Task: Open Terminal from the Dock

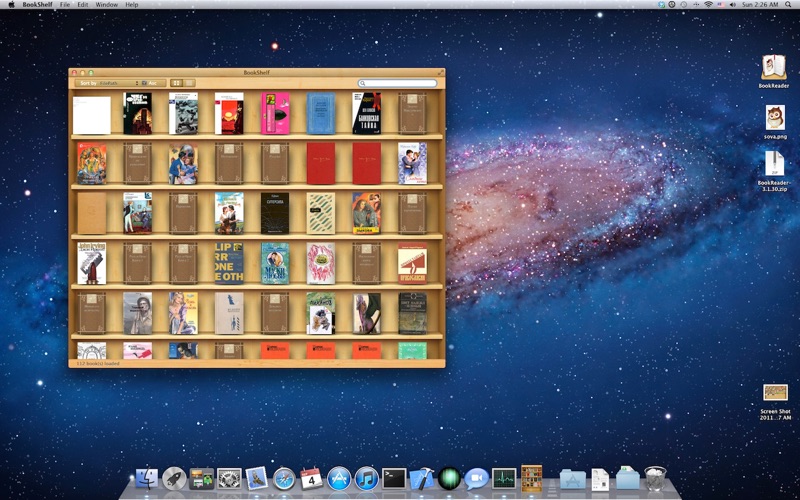Action: [x=394, y=479]
